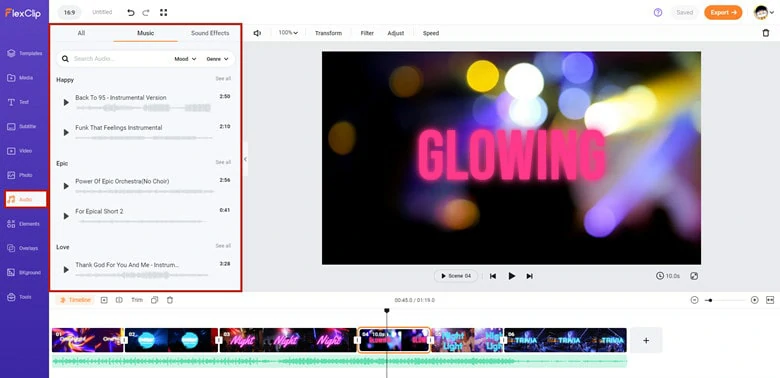Click the split icon in timeline toolbar
Screen dimensions: 780x378
pyautogui.click(x=119, y=300)
